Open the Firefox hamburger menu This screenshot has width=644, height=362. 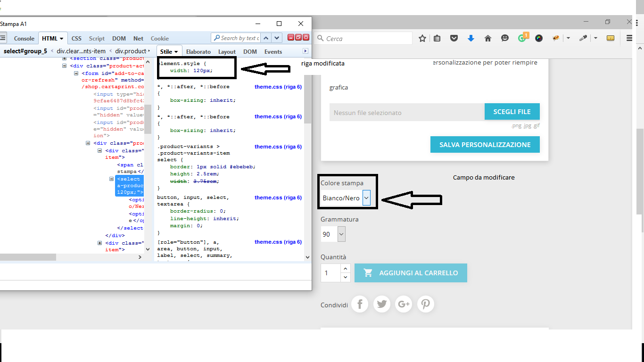point(629,38)
